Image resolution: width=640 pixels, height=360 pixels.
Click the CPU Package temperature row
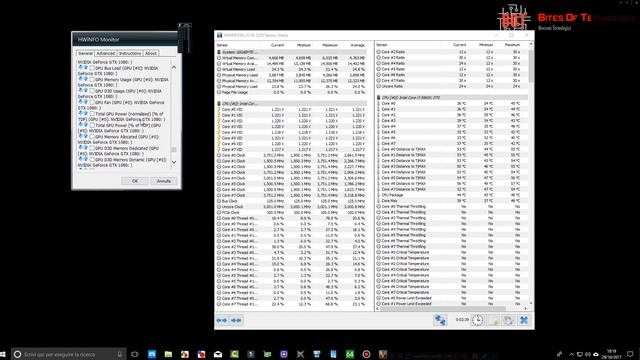[452, 195]
